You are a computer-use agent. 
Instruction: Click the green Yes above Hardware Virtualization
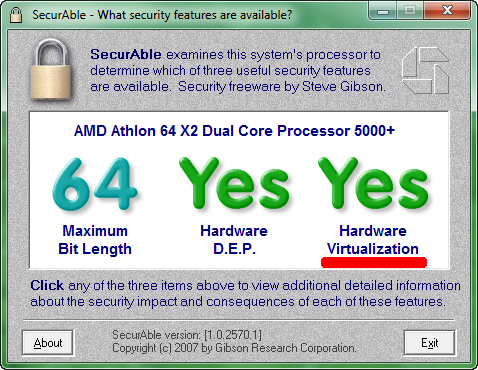(373, 183)
